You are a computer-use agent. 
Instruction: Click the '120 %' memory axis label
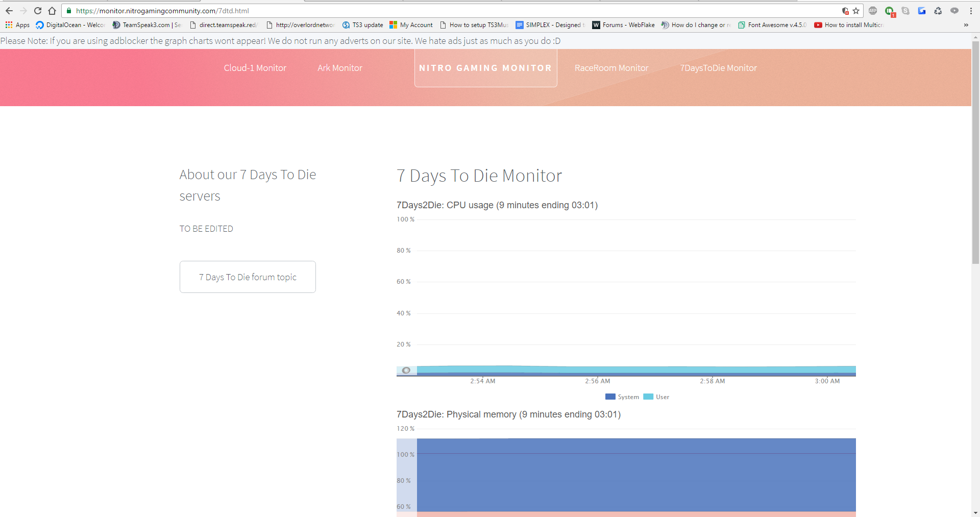coord(406,429)
